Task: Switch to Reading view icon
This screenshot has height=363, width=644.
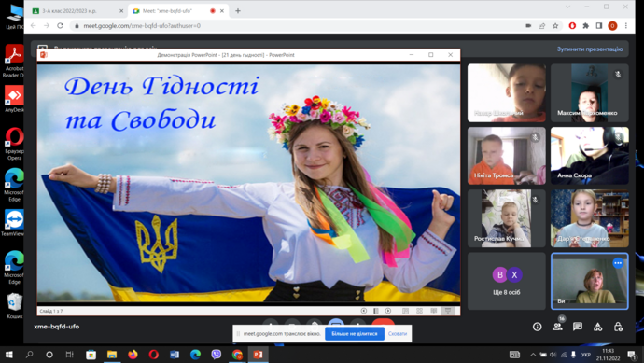Action: 434,311
